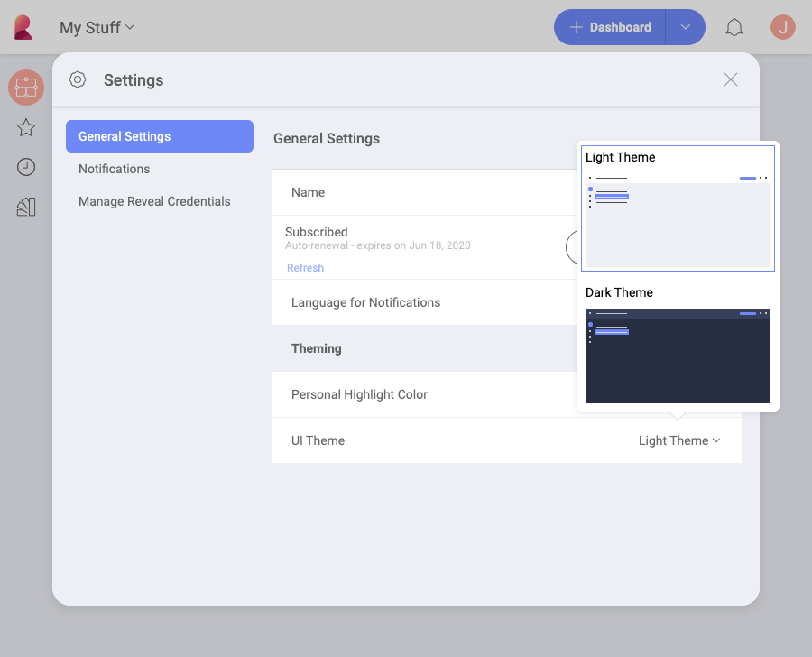Screen dimensions: 812x657
Task: Open the user profile avatar
Action: [x=783, y=27]
